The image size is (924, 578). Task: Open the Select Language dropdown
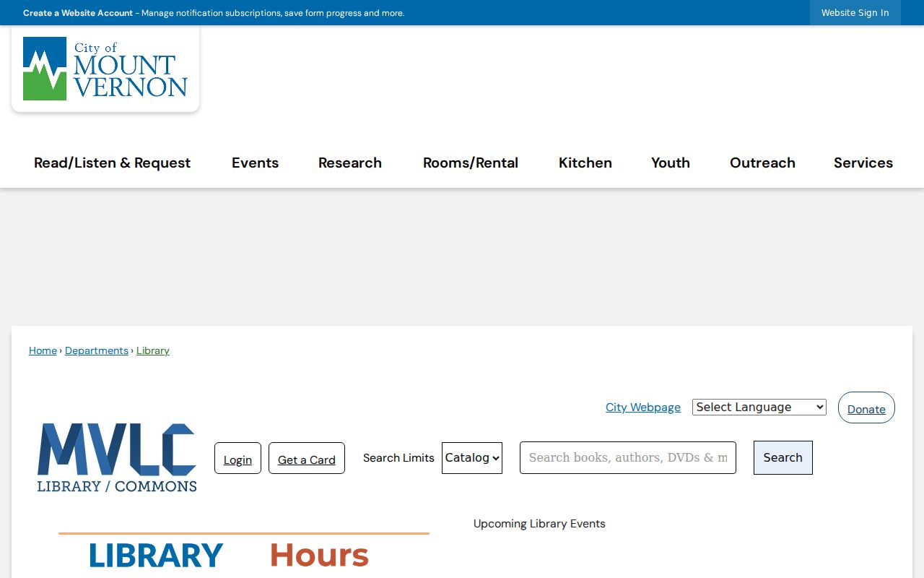tap(759, 407)
